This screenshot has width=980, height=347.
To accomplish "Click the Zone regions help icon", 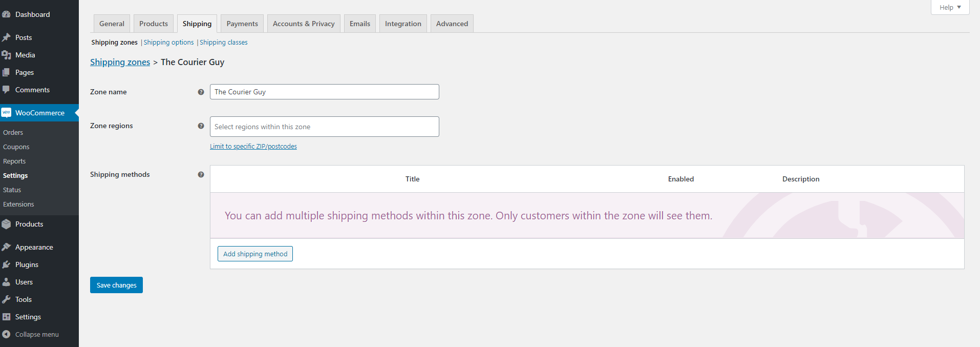I will (x=201, y=126).
